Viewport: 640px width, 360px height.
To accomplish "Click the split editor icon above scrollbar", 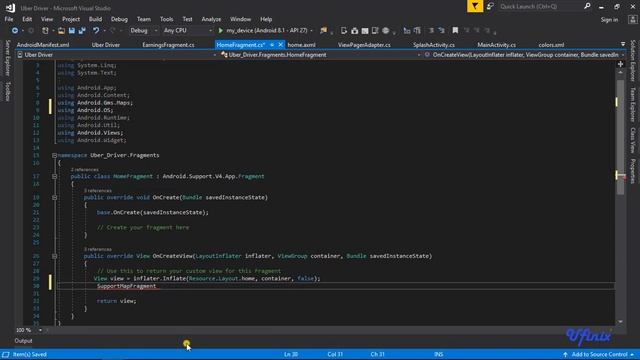I will (620, 64).
